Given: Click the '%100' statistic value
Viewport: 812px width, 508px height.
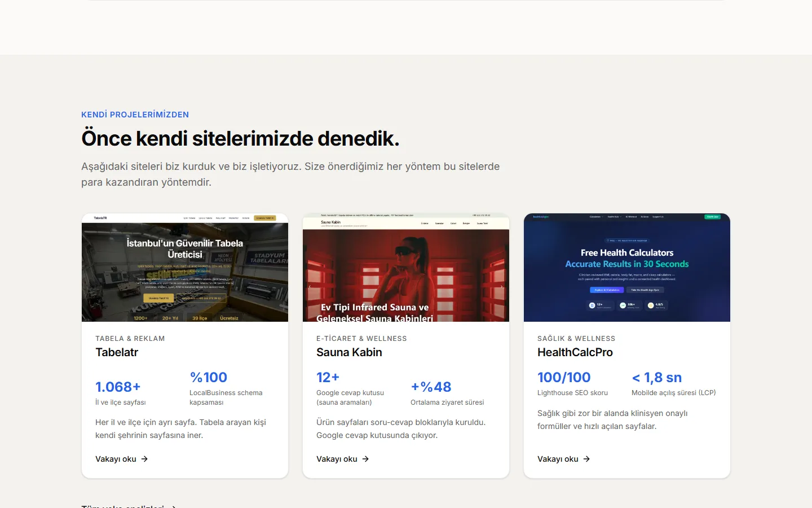Looking at the screenshot, I should (x=209, y=377).
